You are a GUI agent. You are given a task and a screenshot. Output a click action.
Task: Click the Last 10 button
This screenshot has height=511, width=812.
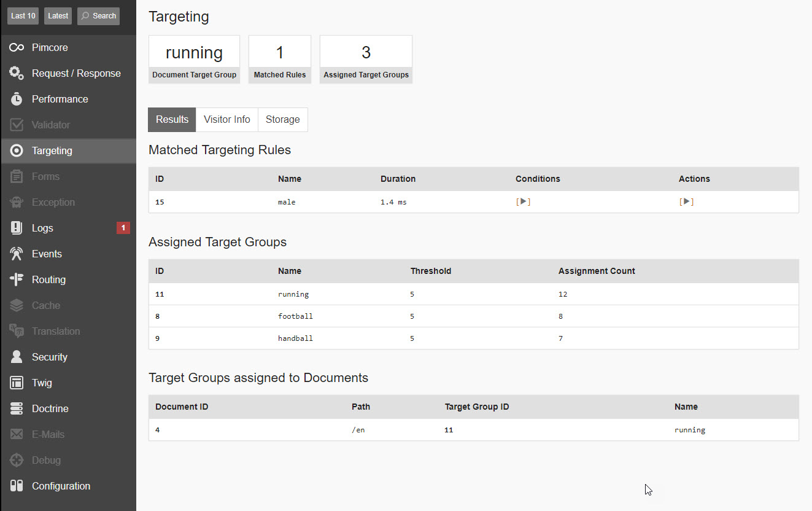click(x=23, y=16)
